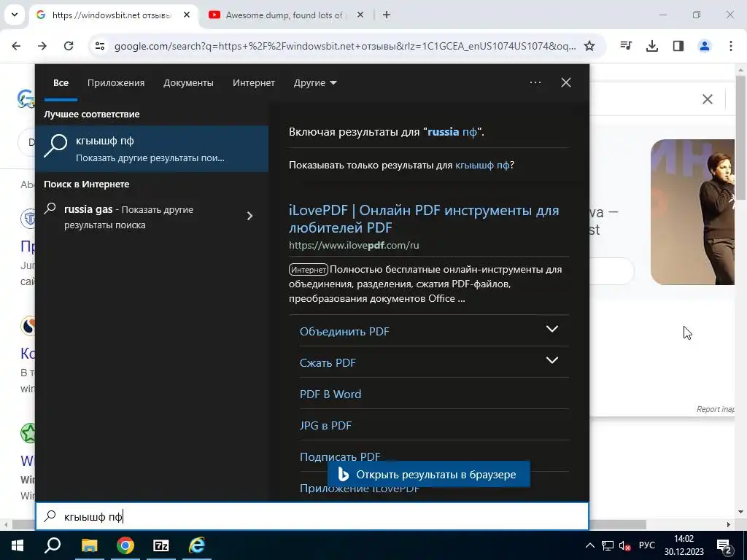The width and height of the screenshot is (747, 560).
Task: Close the windowsbit.net search tab
Action: (187, 15)
